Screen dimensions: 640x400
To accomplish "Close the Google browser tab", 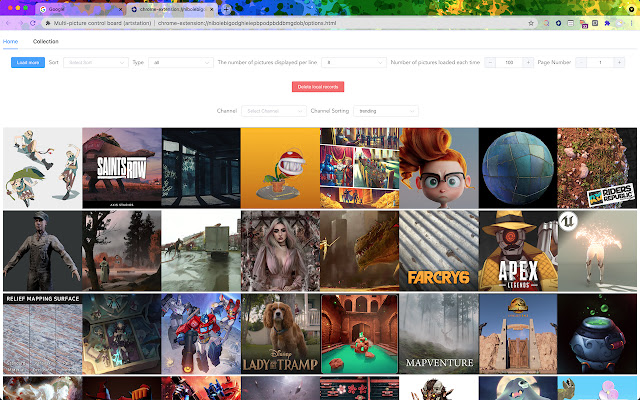I will (120, 9).
